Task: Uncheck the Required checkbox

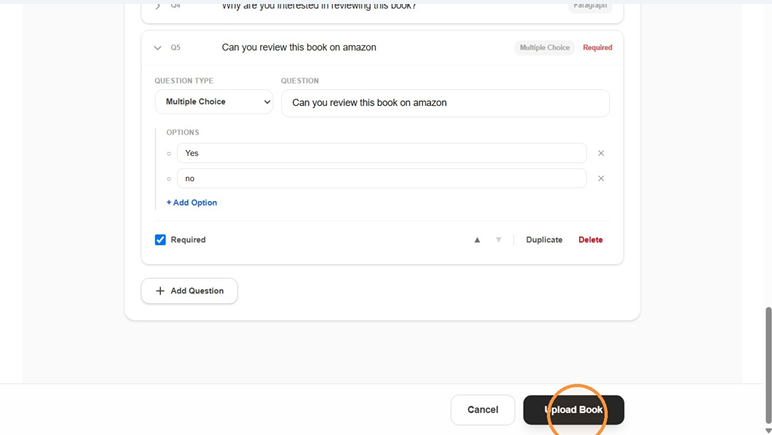Action: [x=160, y=240]
